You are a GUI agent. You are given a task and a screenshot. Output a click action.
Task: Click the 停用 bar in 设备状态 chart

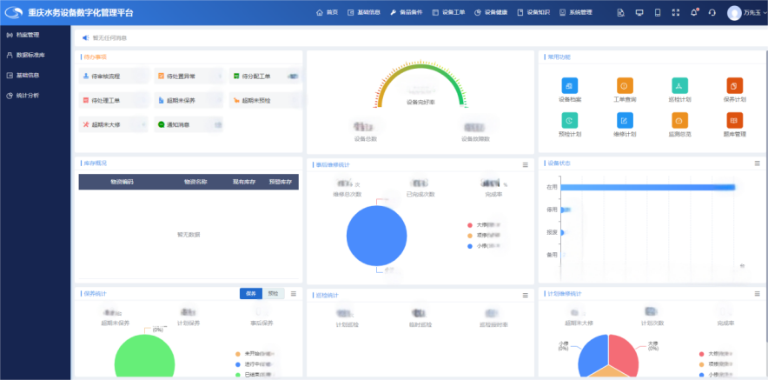click(x=566, y=210)
